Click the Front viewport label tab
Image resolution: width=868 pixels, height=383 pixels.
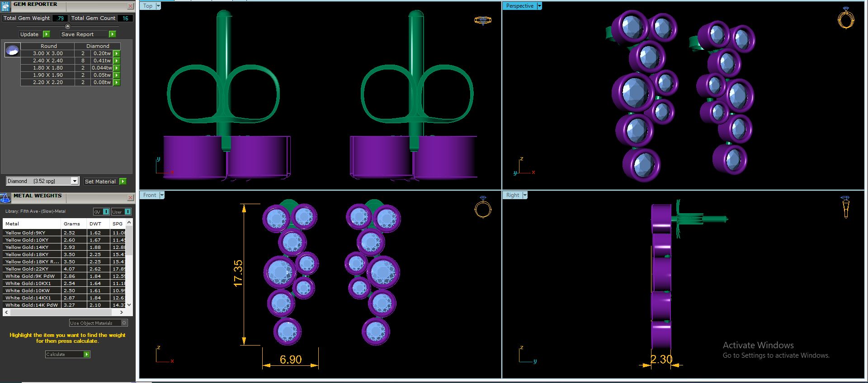point(150,195)
